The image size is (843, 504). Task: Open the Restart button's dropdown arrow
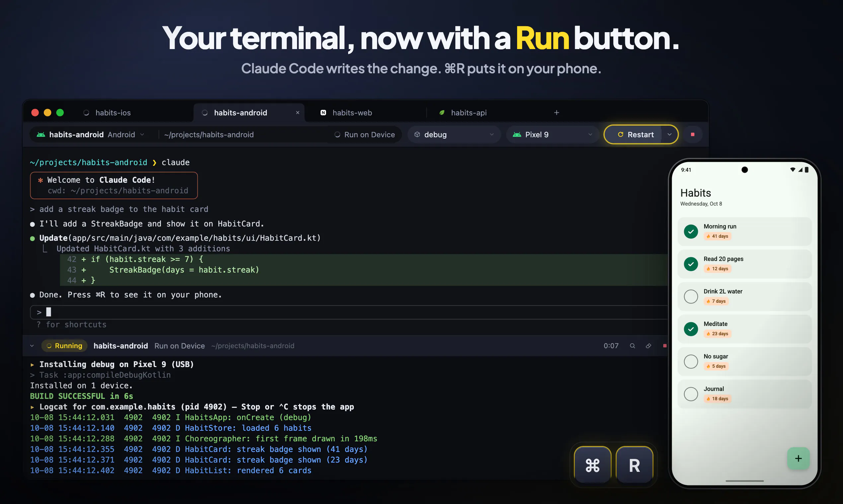669,135
